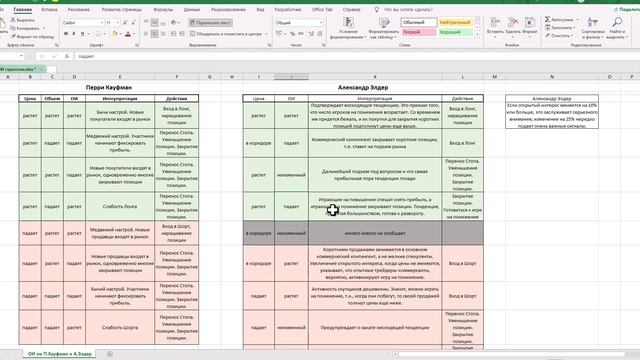Image resolution: width=640 pixels, height=360 pixels.
Task: Open the Рецензирование (Review) tab
Action: pos(229,9)
